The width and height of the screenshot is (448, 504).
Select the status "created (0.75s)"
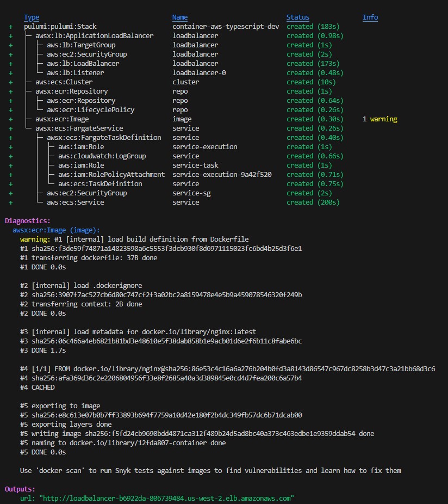coord(315,184)
